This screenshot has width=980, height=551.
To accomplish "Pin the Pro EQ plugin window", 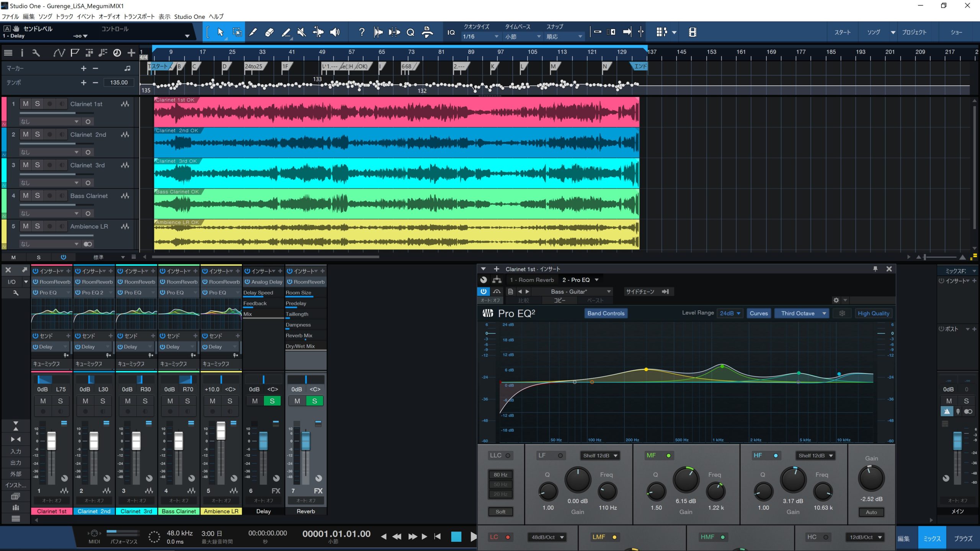I will tap(875, 269).
